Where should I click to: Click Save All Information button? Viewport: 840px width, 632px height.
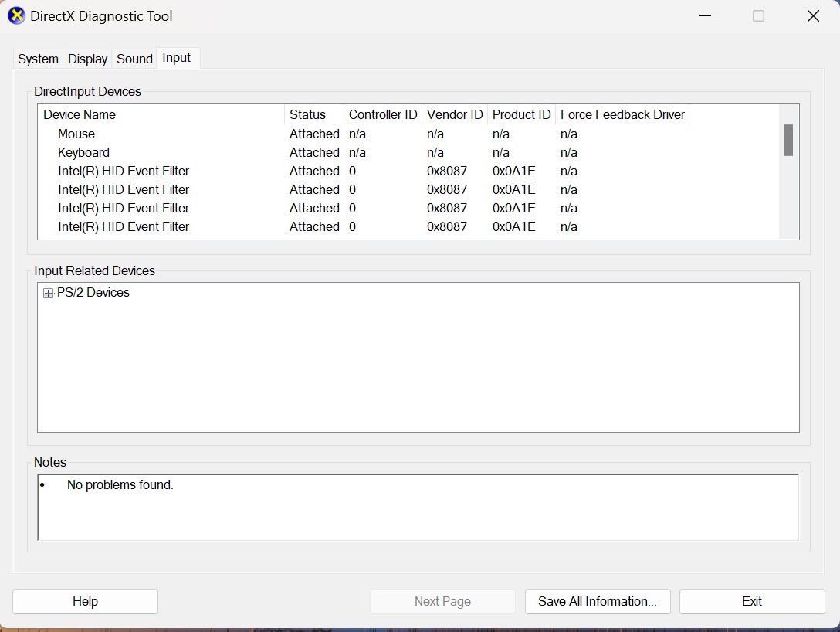(x=598, y=601)
